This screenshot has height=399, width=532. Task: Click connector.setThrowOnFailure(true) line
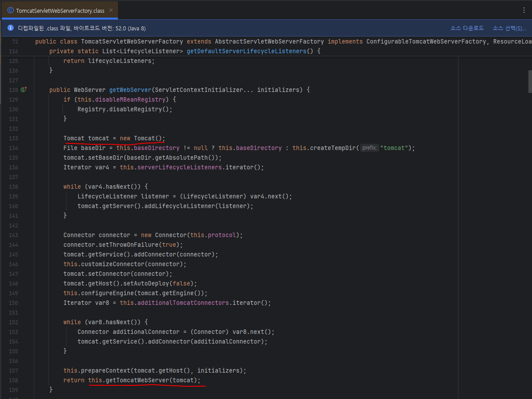click(x=123, y=245)
